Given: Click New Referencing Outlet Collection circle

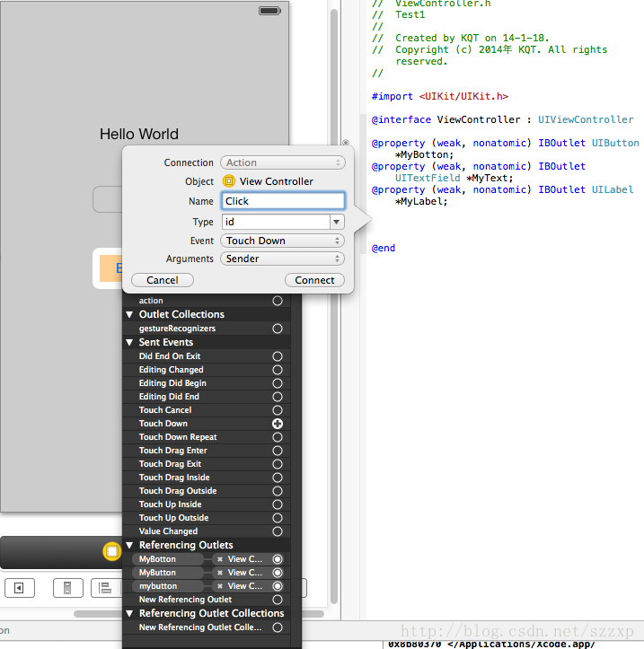Looking at the screenshot, I should (278, 627).
